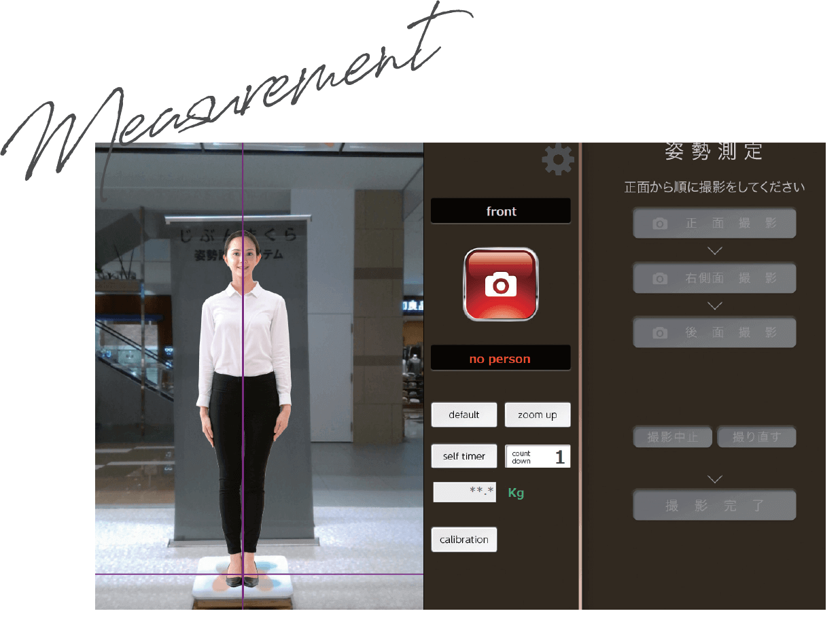The height and width of the screenshot is (624, 840).
Task: Click the 撮り直す retake button
Action: pyautogui.click(x=756, y=437)
